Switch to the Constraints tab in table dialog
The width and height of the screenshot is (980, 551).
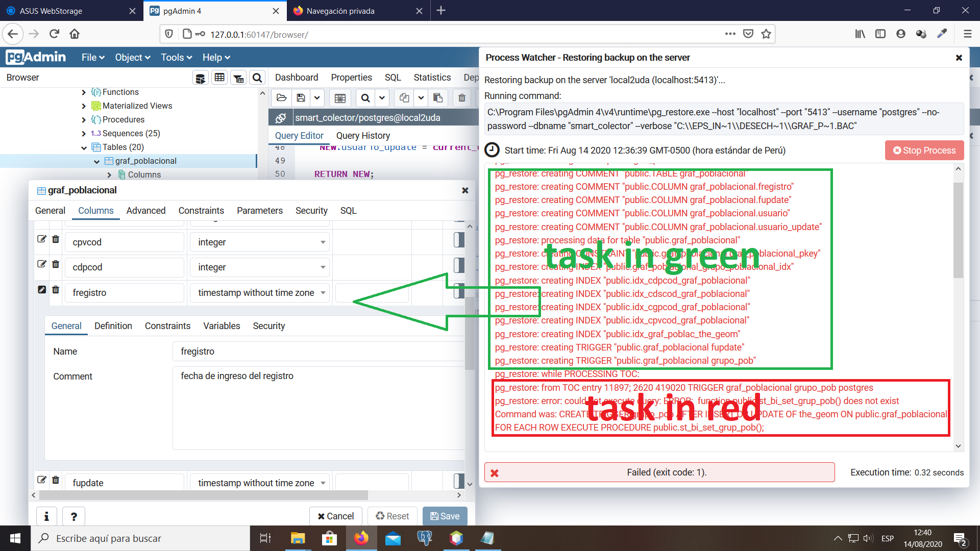tap(201, 211)
